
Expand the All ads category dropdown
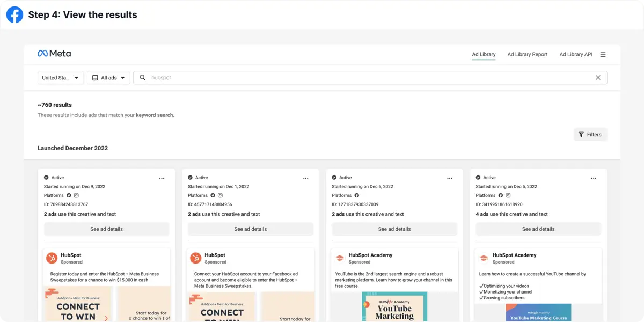[108, 78]
